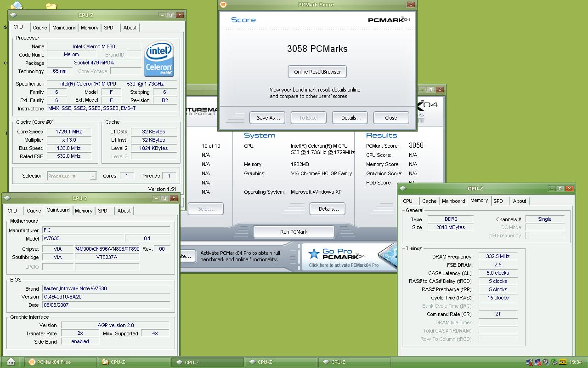Click the highlighted active CPU-Z taskbar button
This screenshot has width=588, height=368.
207,362
